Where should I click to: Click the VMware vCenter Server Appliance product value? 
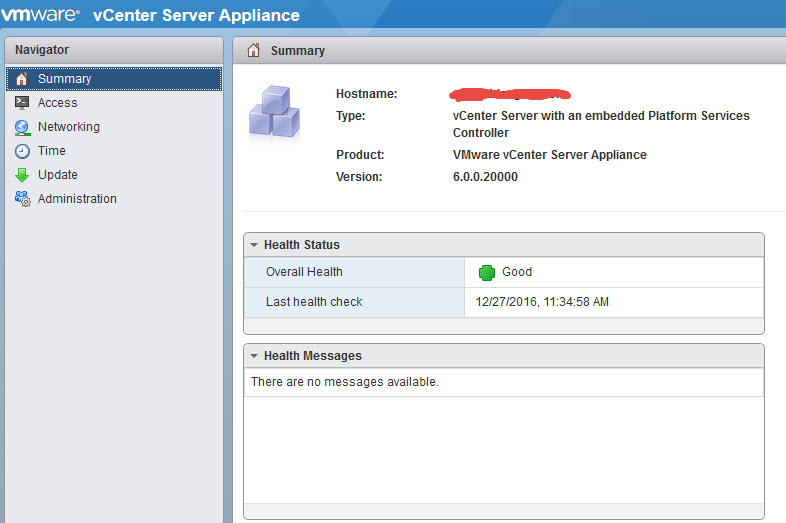click(549, 154)
